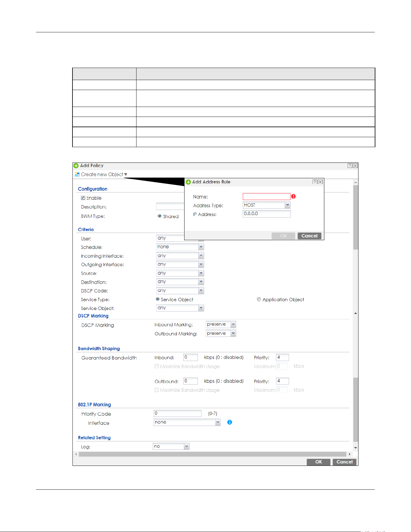Click the Create new Object icon
Screen dimensions: 411x532
77,175
